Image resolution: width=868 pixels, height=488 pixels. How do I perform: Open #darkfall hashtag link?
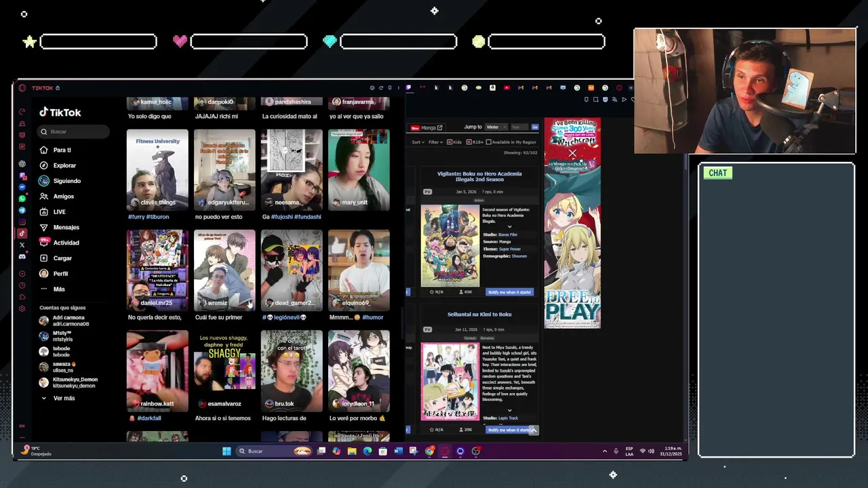[x=149, y=418]
